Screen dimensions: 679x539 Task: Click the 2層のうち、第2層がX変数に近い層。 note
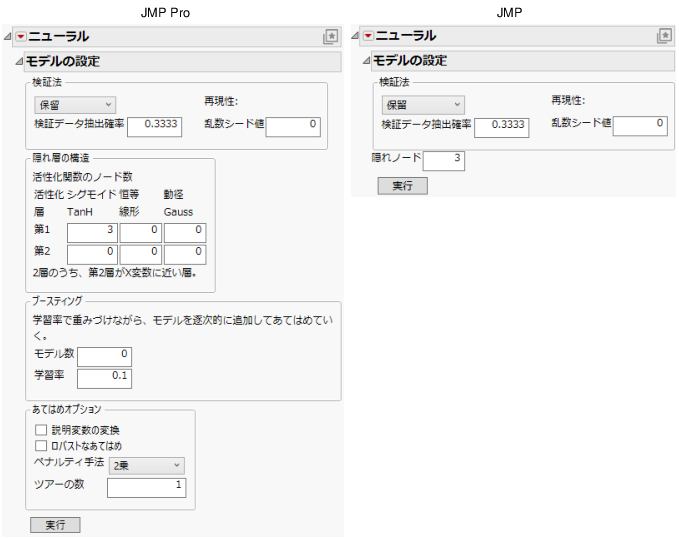pos(116,273)
